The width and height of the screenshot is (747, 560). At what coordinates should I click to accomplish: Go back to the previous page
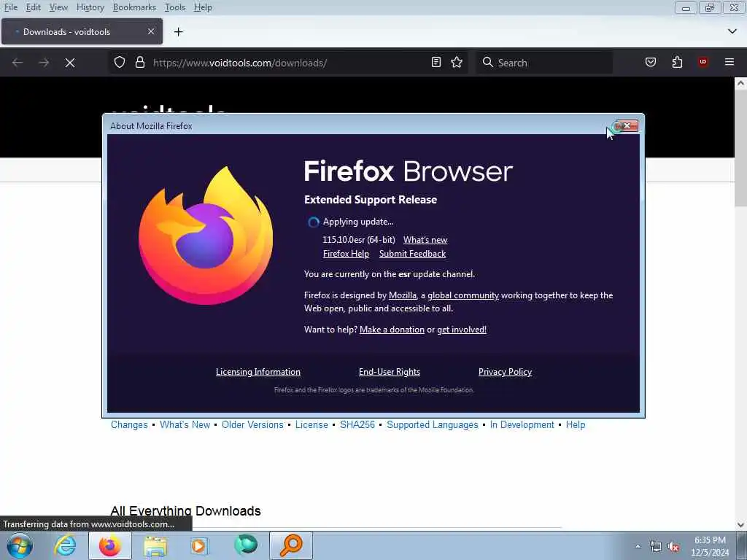[18, 63]
